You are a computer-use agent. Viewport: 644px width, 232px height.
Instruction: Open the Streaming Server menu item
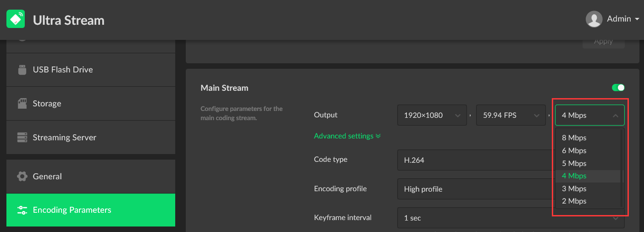(x=91, y=138)
